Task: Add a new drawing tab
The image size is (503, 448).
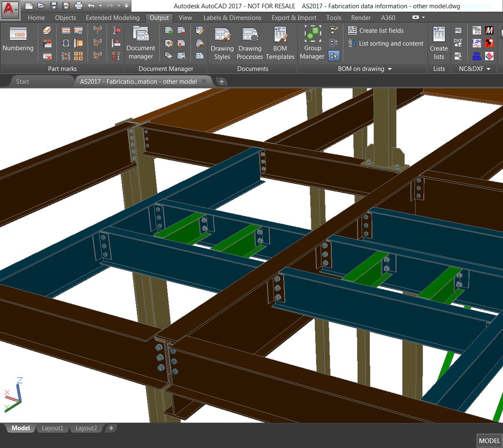Action: (x=221, y=81)
